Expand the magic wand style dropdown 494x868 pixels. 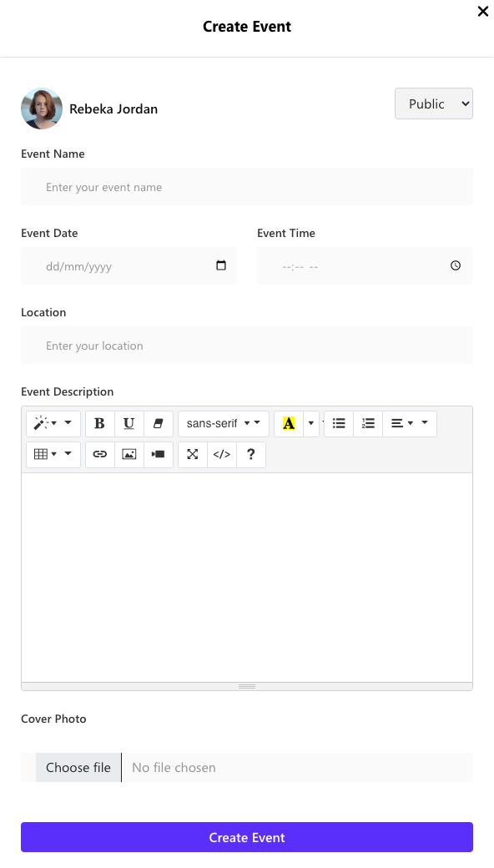pos(53,423)
